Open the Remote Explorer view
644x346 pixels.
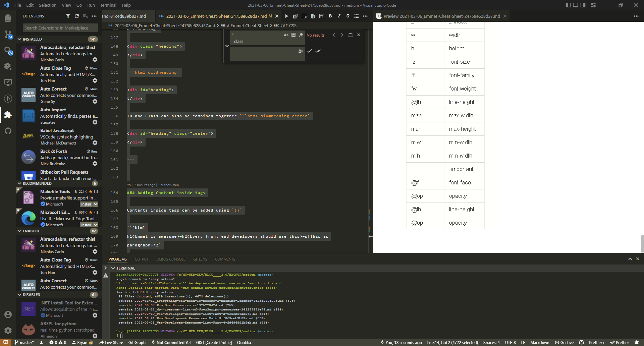(x=8, y=82)
